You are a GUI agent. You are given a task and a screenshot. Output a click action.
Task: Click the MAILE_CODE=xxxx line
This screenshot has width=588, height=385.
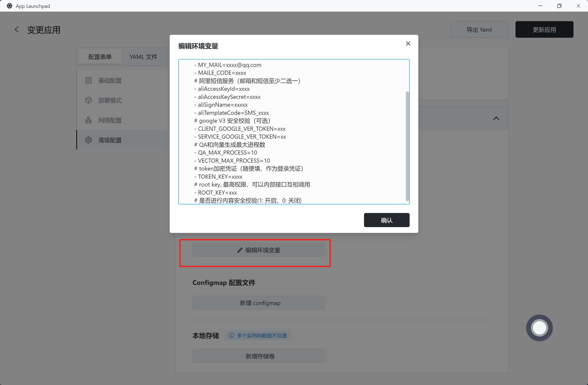click(x=220, y=73)
